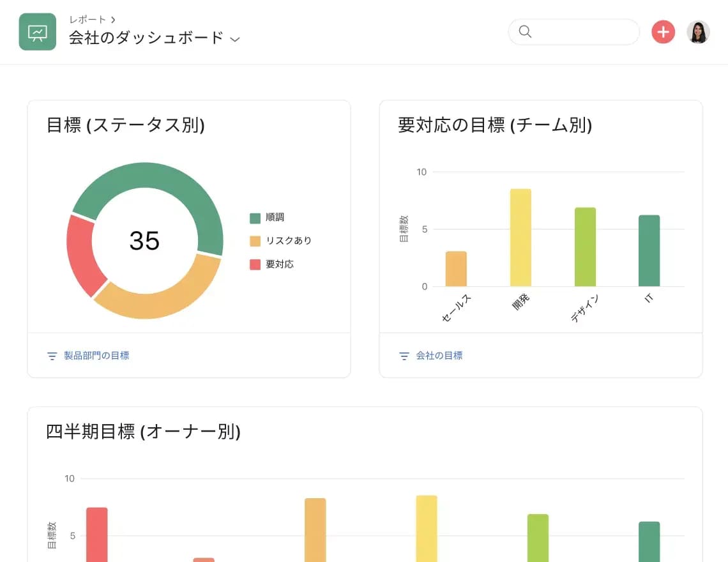The width and height of the screenshot is (728, 562).
Task: Click the セールス axis label
Action: pyautogui.click(x=456, y=308)
